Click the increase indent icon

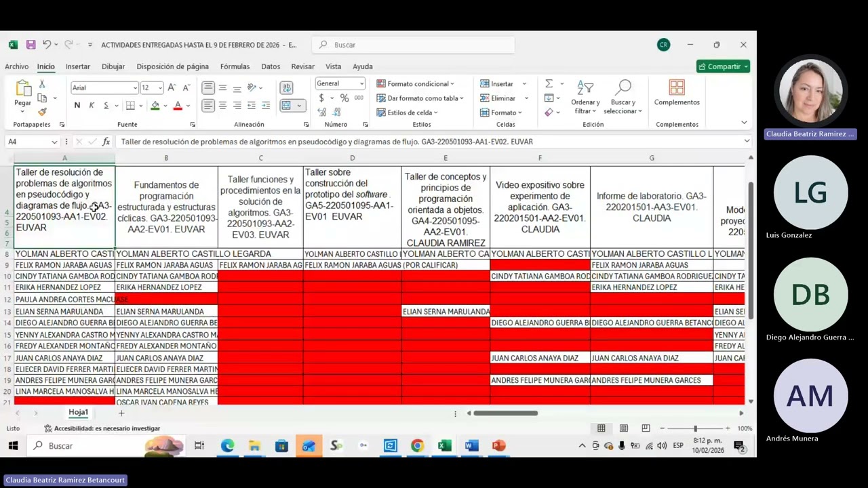click(266, 106)
